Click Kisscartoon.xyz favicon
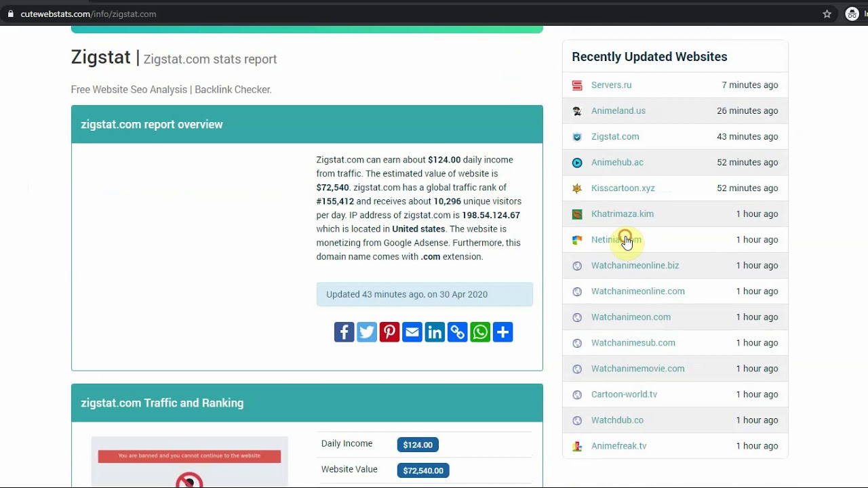The height and width of the screenshot is (488, 868). (577, 188)
